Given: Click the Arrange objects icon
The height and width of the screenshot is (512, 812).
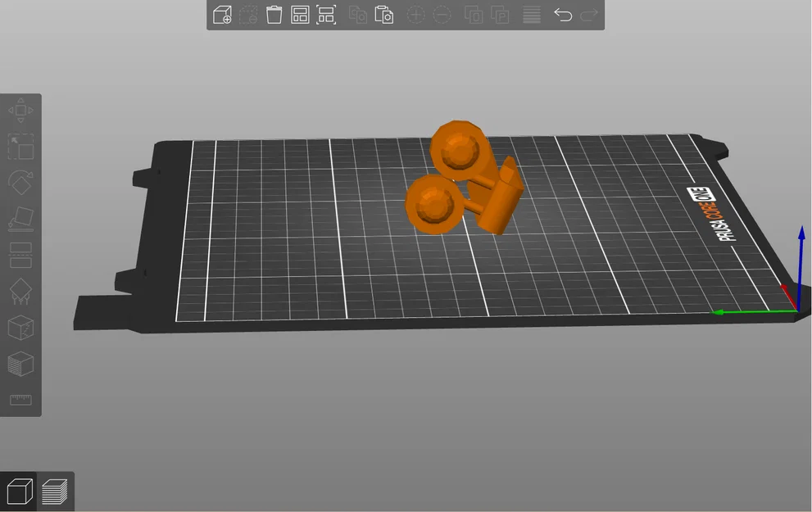Looking at the screenshot, I should 300,15.
